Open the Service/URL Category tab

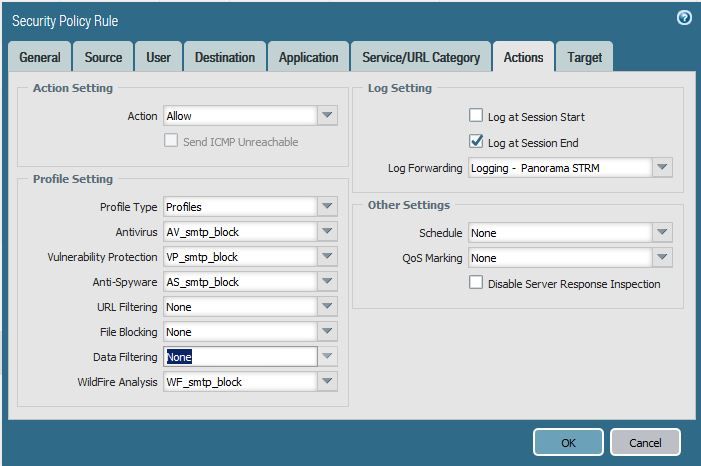click(x=421, y=58)
